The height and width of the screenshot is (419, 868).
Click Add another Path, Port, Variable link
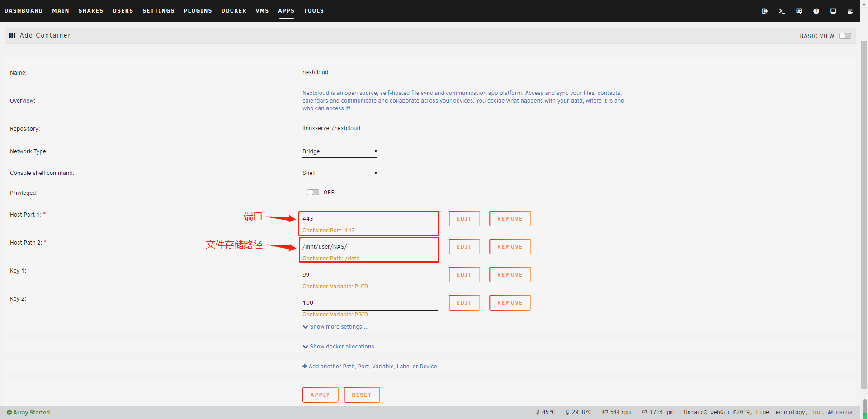(x=369, y=366)
